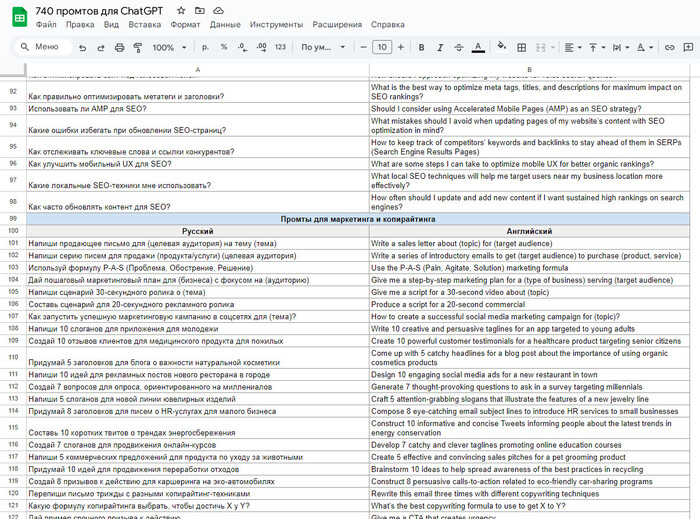Click the print icon
This screenshot has width=700, height=519.
(117, 47)
